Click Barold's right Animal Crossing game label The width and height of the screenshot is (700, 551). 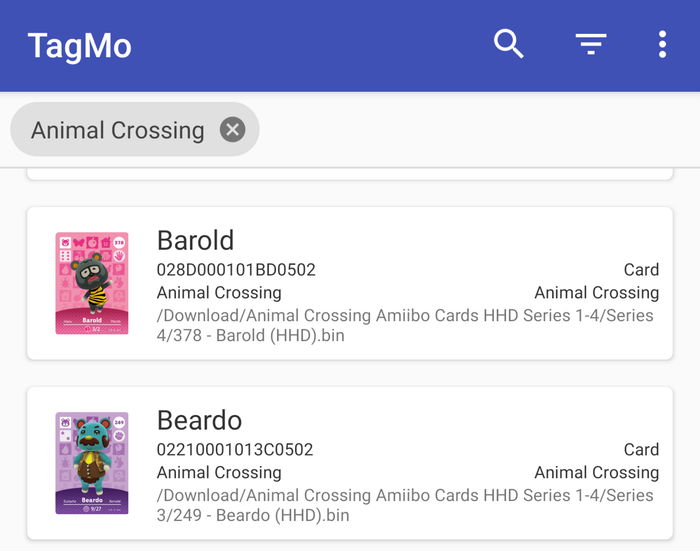[597, 293]
